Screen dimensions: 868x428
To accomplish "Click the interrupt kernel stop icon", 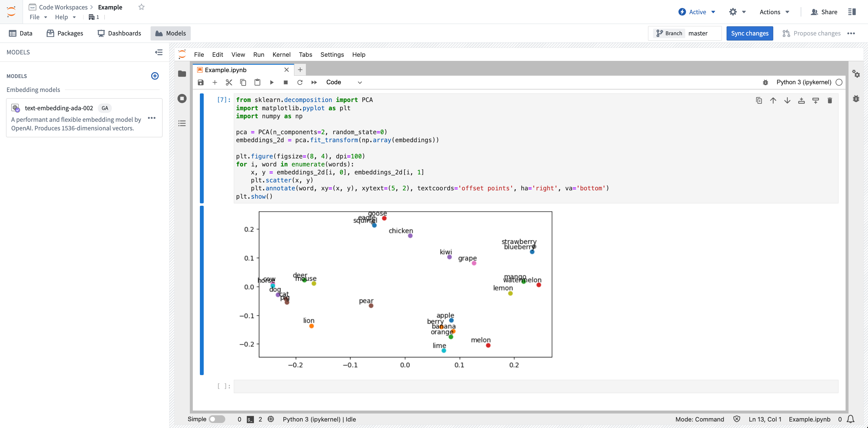I will click(x=286, y=82).
